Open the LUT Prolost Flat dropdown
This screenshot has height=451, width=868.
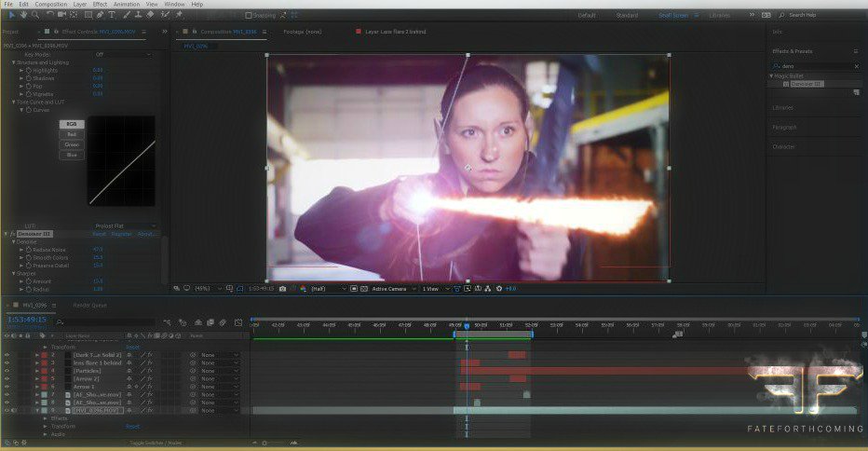[x=125, y=226]
